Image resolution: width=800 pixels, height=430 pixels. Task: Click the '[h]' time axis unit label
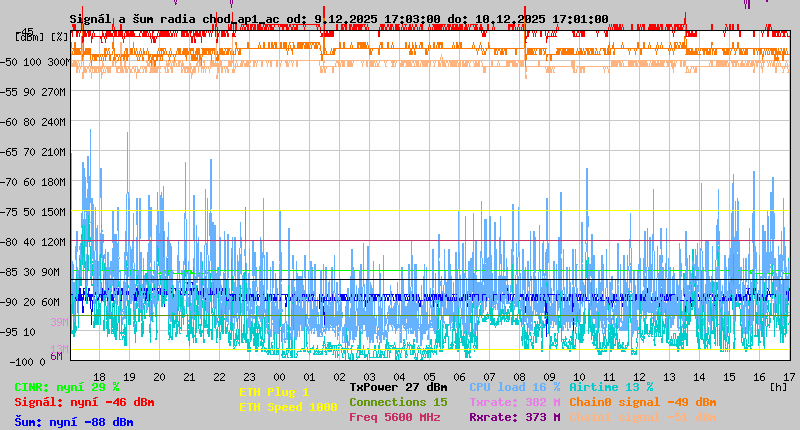tap(778, 387)
